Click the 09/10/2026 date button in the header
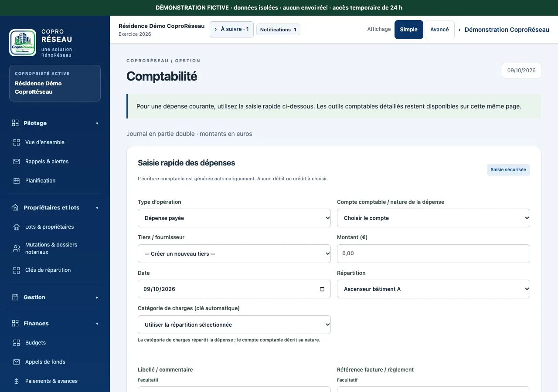The width and height of the screenshot is (558, 392). [x=521, y=71]
